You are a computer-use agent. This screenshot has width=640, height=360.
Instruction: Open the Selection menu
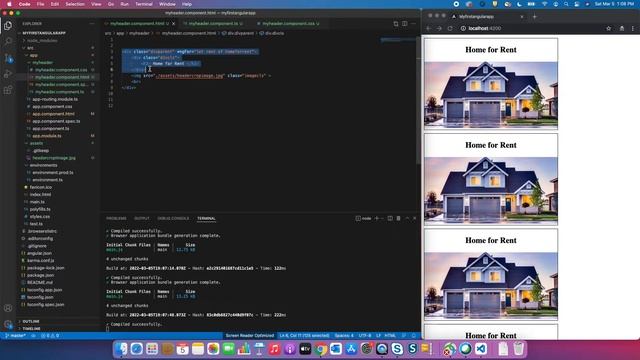[x=75, y=4]
